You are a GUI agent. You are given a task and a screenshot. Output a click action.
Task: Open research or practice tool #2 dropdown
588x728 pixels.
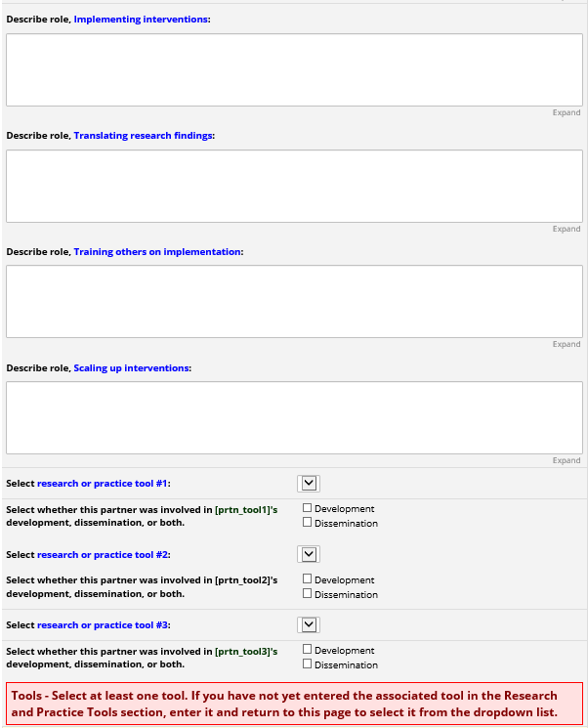pos(309,554)
